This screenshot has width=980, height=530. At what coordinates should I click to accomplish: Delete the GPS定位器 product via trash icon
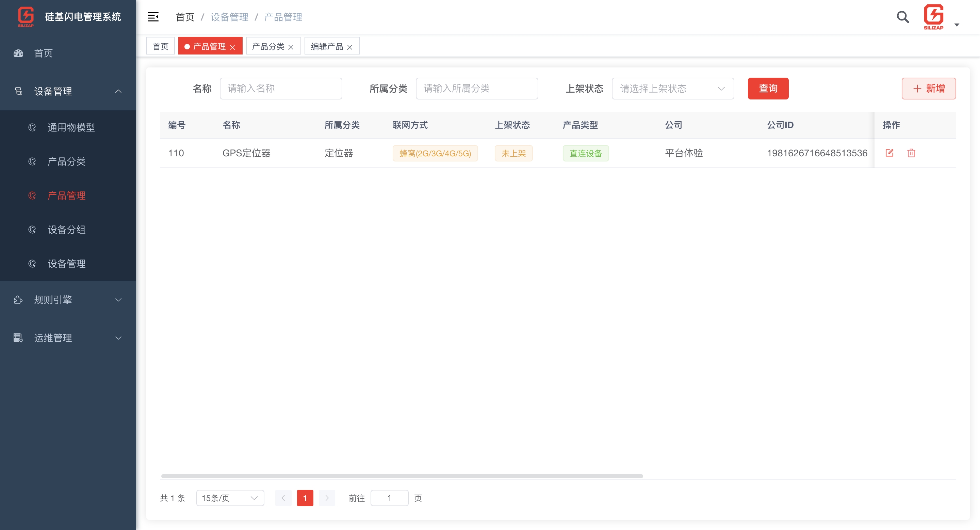[912, 153]
